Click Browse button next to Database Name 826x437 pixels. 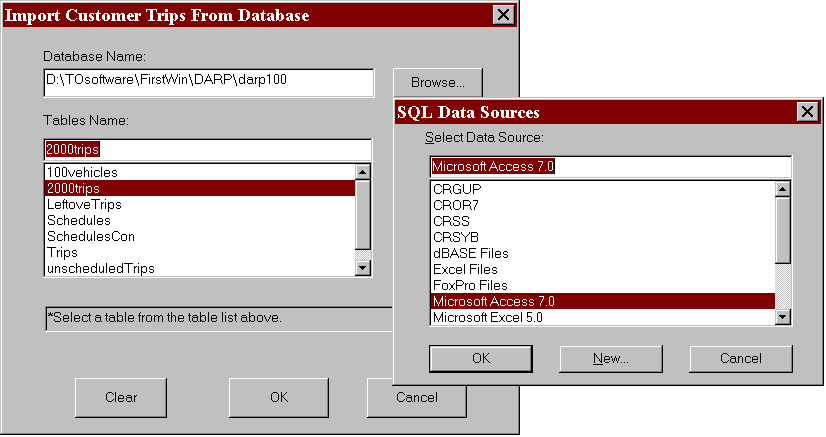pos(437,82)
